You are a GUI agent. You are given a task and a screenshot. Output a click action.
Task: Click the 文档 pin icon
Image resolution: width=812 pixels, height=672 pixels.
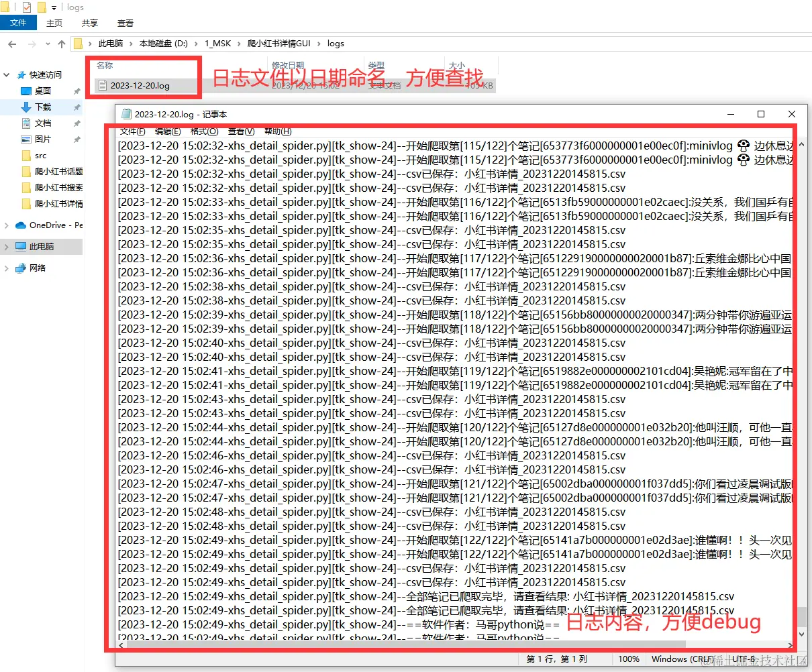coord(77,123)
